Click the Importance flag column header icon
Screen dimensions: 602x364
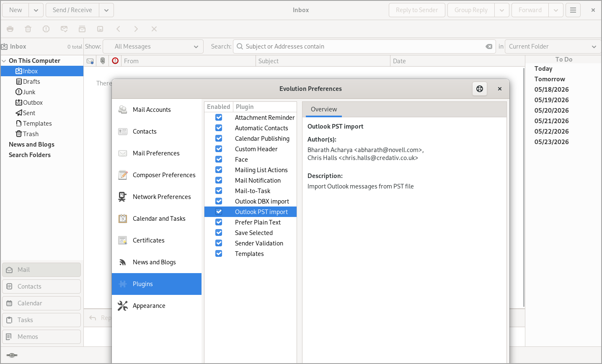point(115,61)
